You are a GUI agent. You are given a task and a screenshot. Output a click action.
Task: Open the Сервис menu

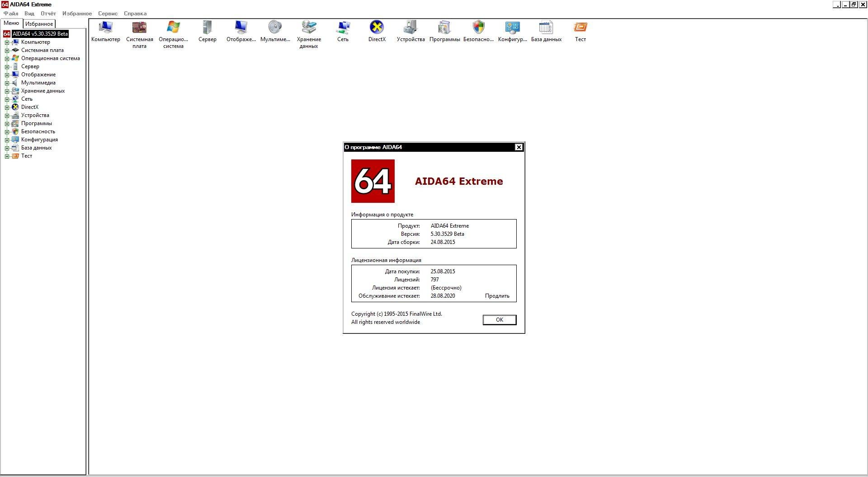pos(108,14)
